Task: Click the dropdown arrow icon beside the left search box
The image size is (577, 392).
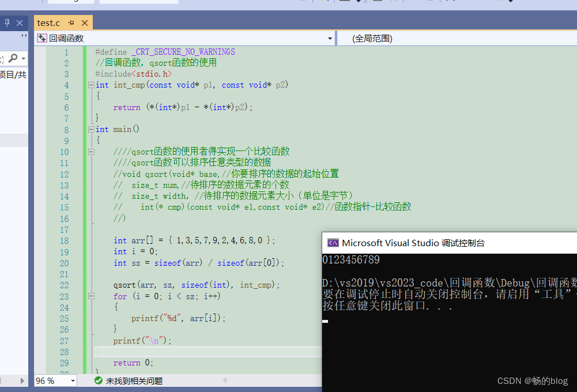Action: [25, 58]
